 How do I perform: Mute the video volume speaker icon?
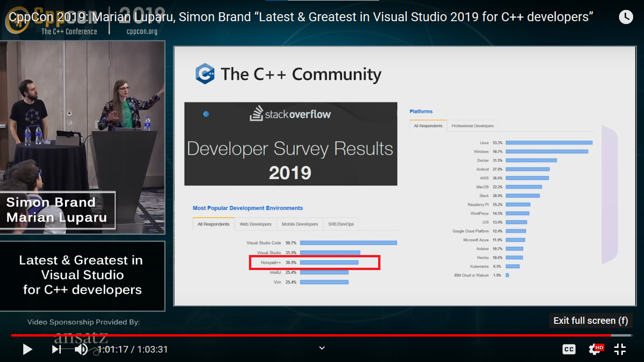click(x=81, y=349)
